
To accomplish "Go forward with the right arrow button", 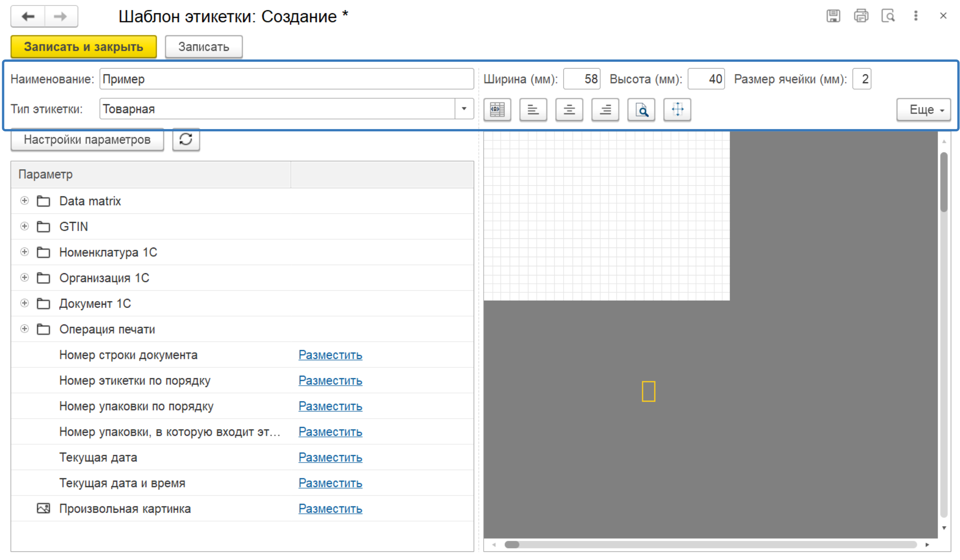I will pyautogui.click(x=61, y=16).
